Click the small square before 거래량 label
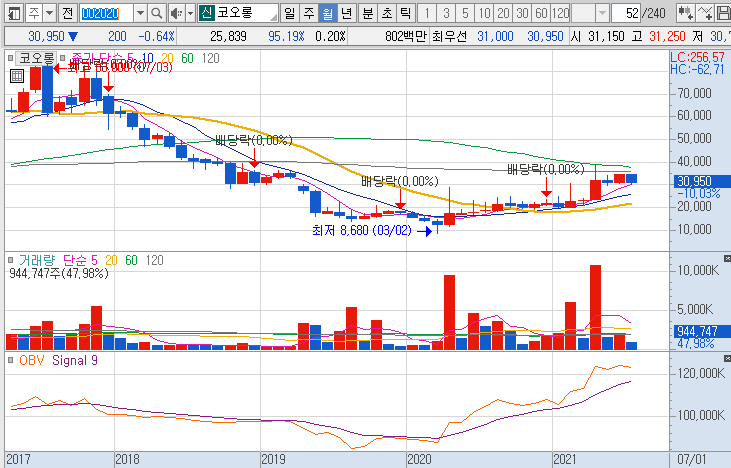The width and height of the screenshot is (731, 468). pos(10,260)
